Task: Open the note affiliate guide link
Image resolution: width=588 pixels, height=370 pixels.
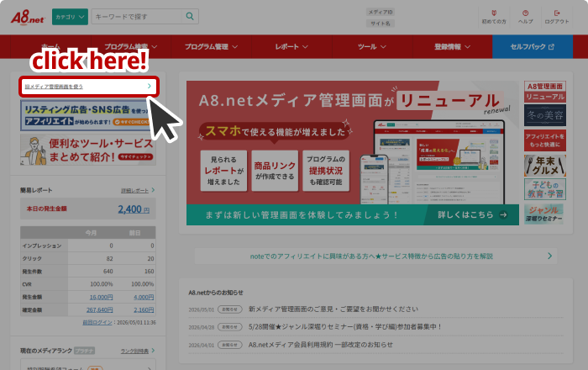Action: (x=371, y=256)
